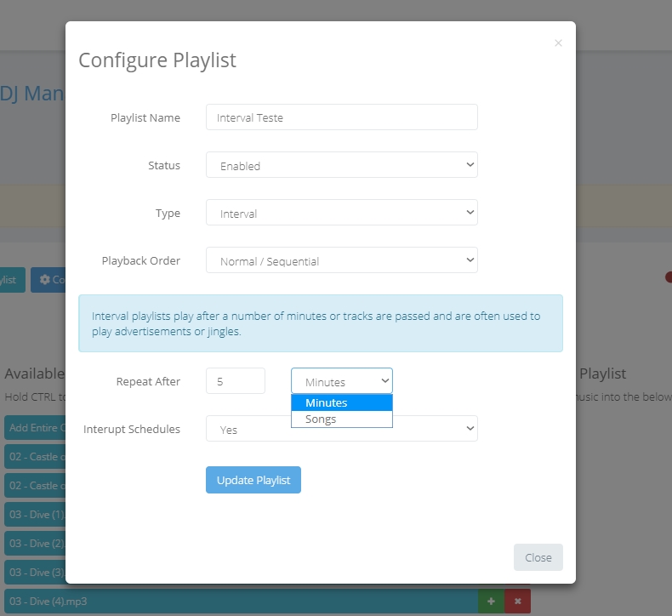Click the Repeat After number field

coord(236,380)
